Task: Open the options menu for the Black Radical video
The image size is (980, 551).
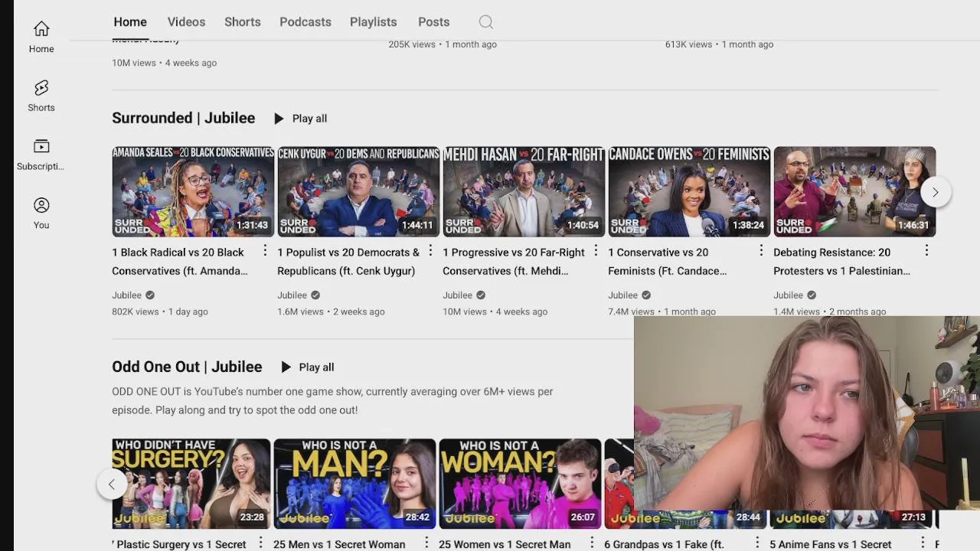Action: (x=265, y=250)
